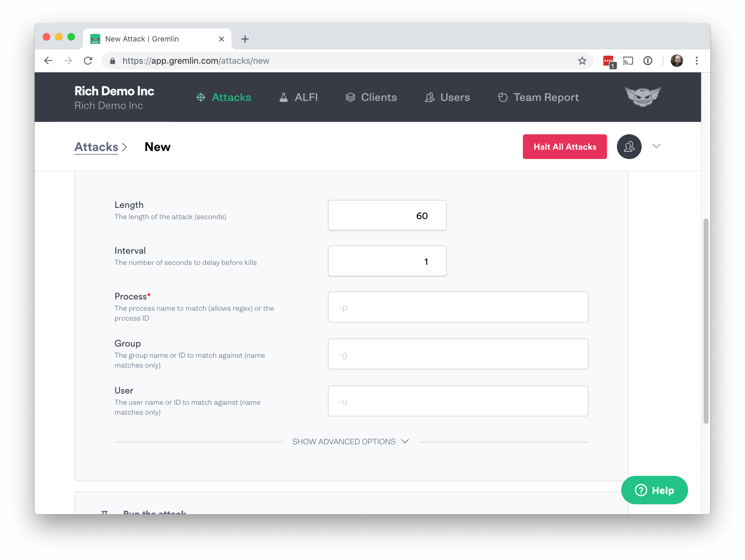Screen dimensions: 745x560
Task: Click the Process name input field
Action: (457, 307)
